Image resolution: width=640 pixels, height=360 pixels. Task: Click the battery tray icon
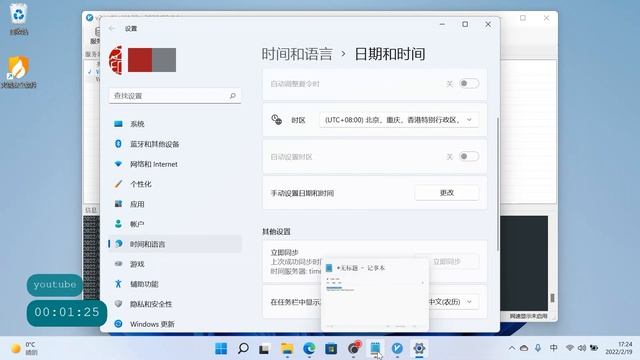click(594, 348)
